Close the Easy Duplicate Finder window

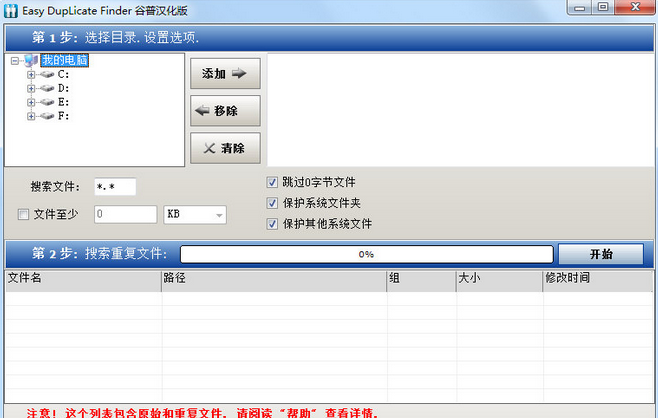pyautogui.click(x=635, y=8)
